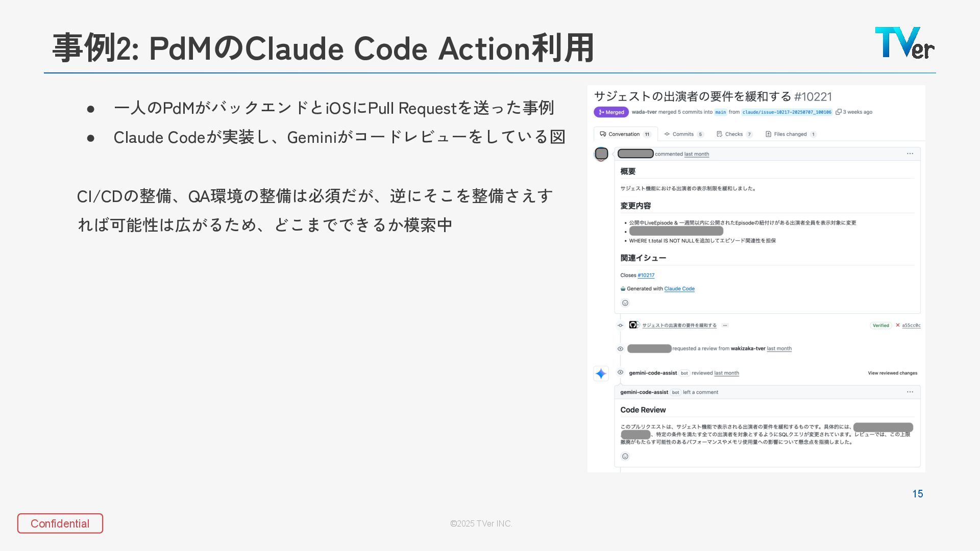980x551 pixels.
Task: Click the bot badge in the Gemini reviewed row
Action: coord(684,373)
